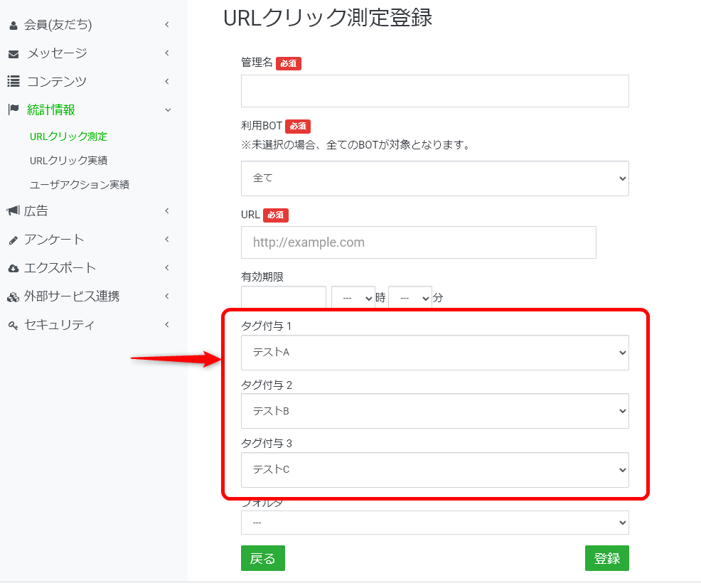The width and height of the screenshot is (701, 588).
Task: Click the list icon beside コンテンツ
Action: coord(13,82)
